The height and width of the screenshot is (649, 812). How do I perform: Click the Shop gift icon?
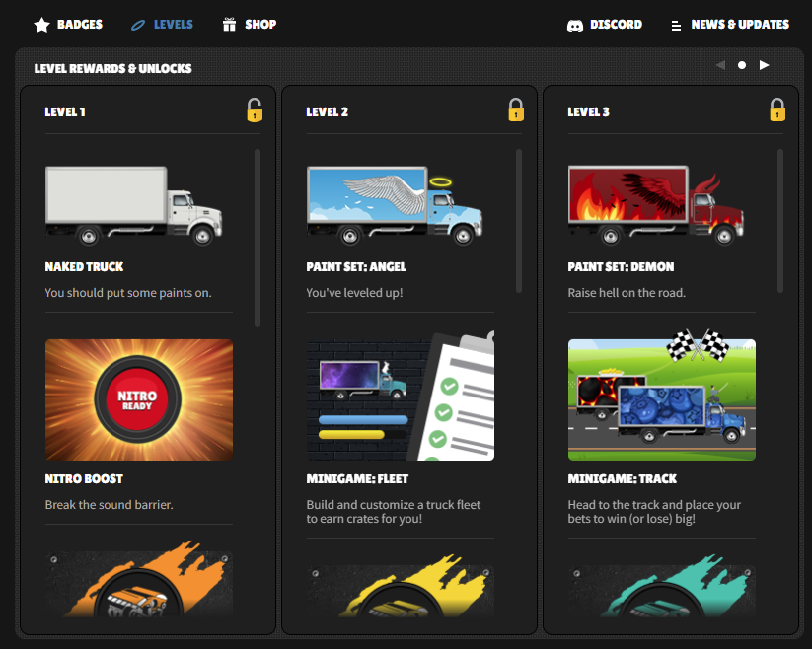coord(230,25)
